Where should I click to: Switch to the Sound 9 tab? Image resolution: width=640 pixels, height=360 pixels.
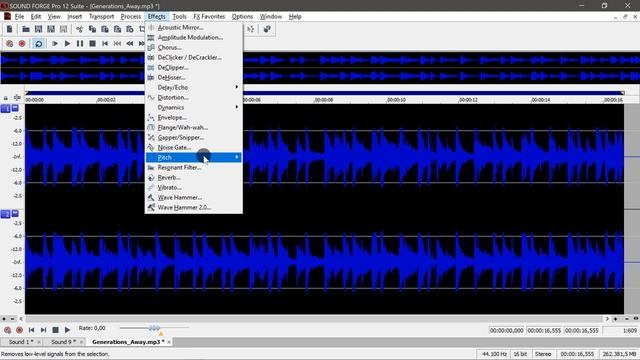pos(63,342)
